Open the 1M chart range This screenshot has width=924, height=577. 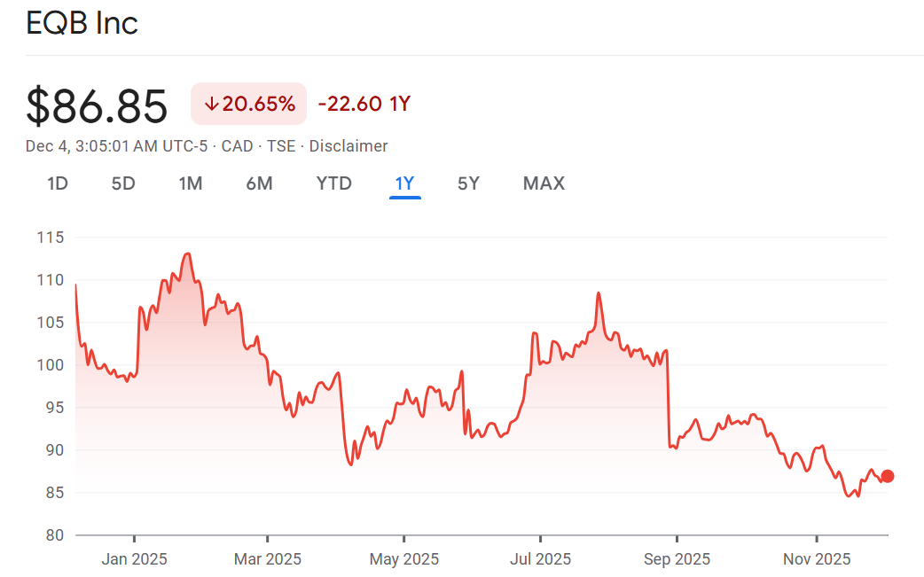191,183
